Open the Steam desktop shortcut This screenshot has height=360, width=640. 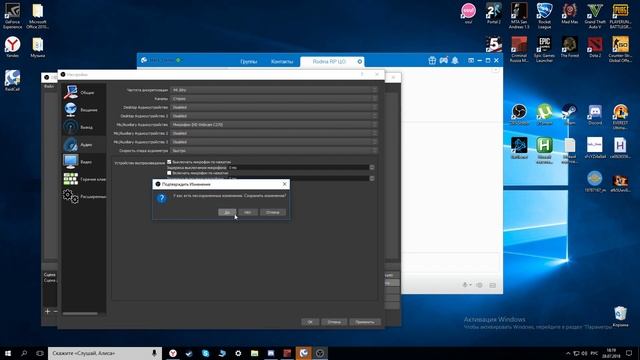(x=570, y=115)
